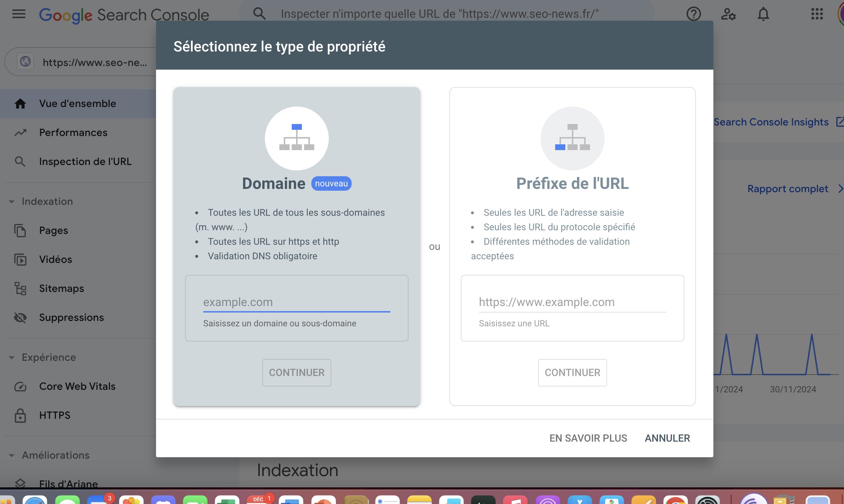Image resolution: width=844 pixels, height=504 pixels.
Task: Select the Préfixe de l'URL option
Action: click(x=572, y=183)
